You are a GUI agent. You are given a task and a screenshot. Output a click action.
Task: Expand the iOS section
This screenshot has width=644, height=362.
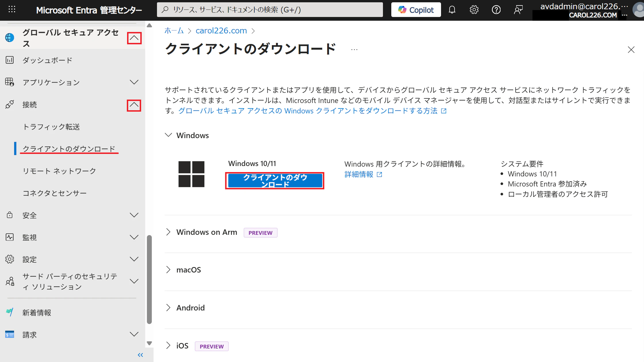point(168,345)
